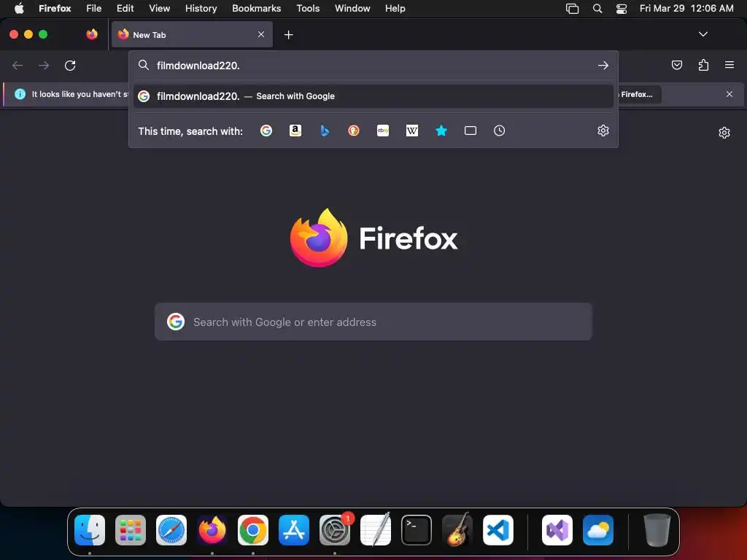Open the Window menu
The width and height of the screenshot is (747, 560).
(x=352, y=9)
